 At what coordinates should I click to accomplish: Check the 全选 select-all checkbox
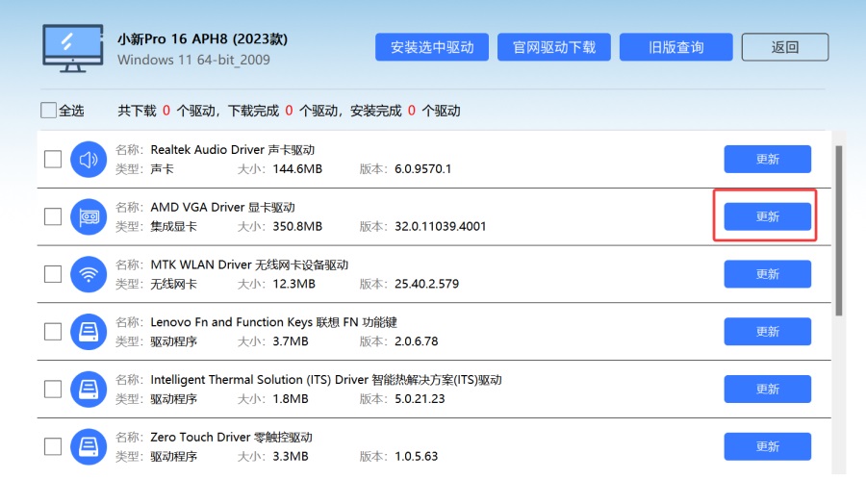[x=49, y=111]
